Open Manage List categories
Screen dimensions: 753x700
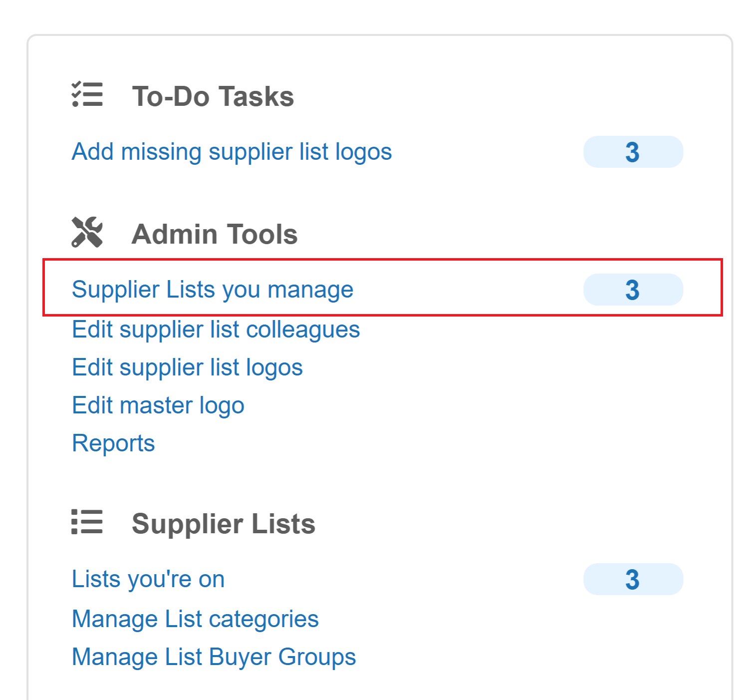(x=195, y=619)
